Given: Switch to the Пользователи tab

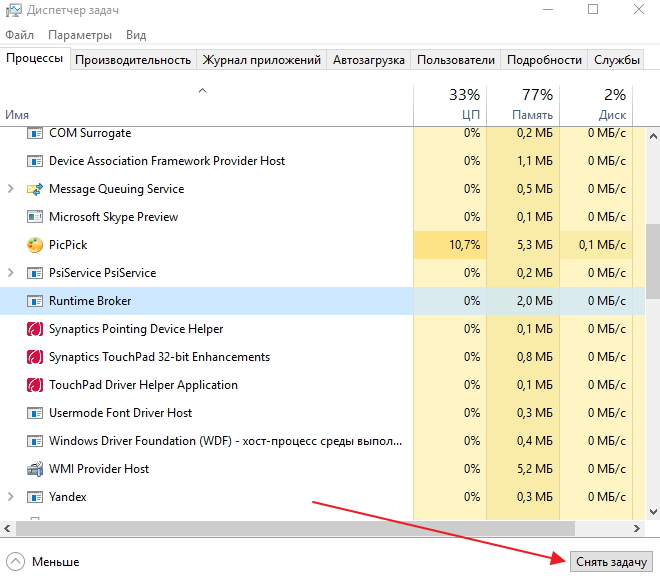Looking at the screenshot, I should point(456,60).
